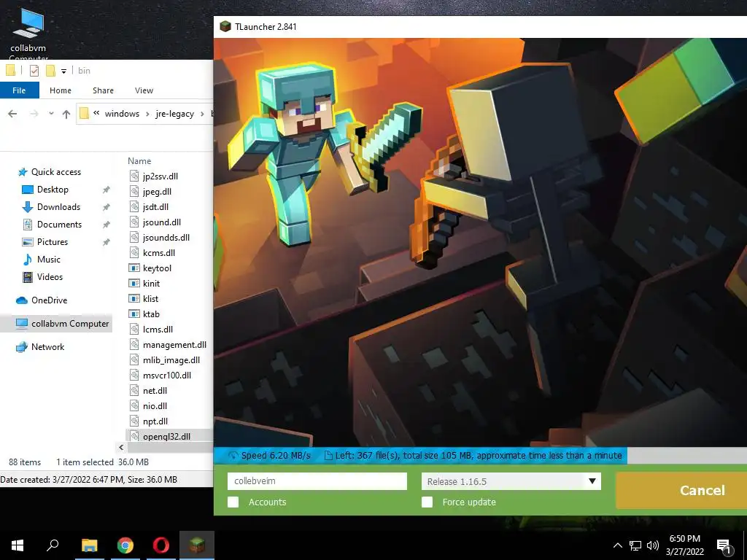Open the Share ribbon tab
The image size is (747, 560).
point(104,90)
